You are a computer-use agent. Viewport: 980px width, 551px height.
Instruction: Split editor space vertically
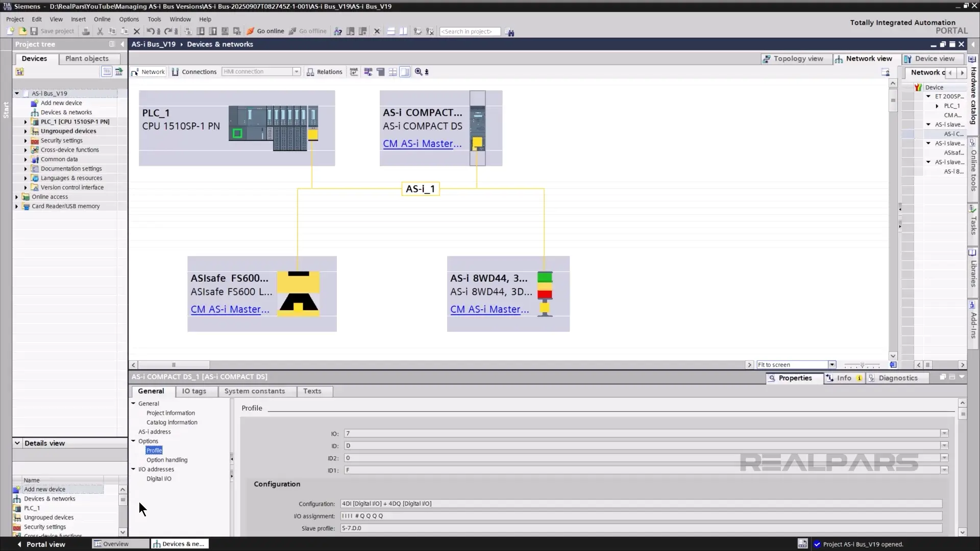point(403,31)
